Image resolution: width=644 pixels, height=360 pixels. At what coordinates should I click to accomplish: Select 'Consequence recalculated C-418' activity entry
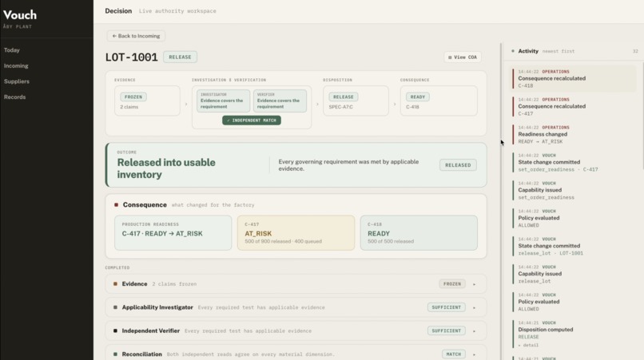click(573, 79)
